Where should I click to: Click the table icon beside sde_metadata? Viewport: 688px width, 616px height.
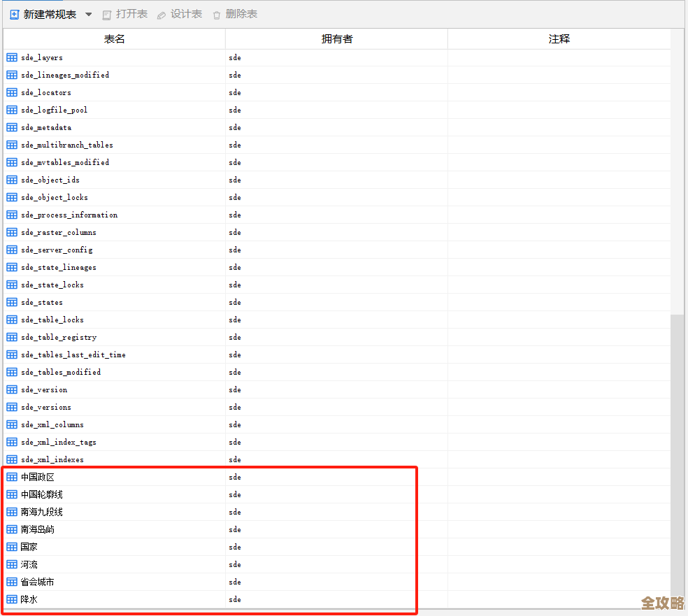coord(11,127)
